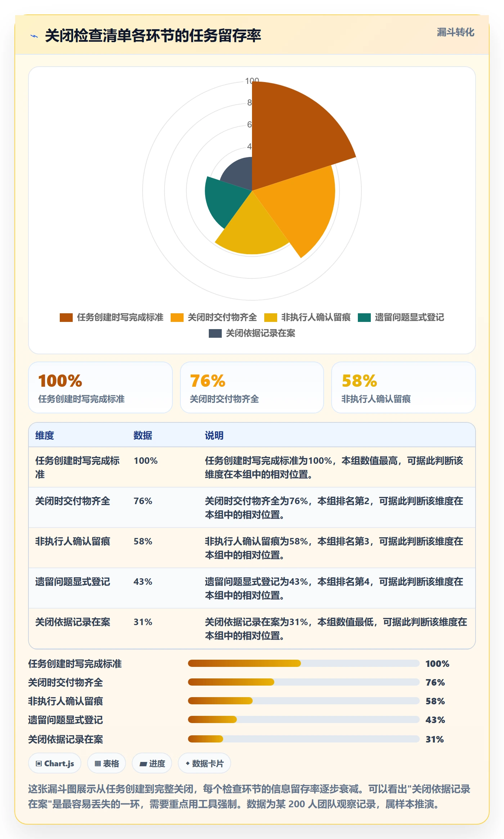This screenshot has width=504, height=839.
Task: Click the slate gray polar chart segment
Action: 239,175
